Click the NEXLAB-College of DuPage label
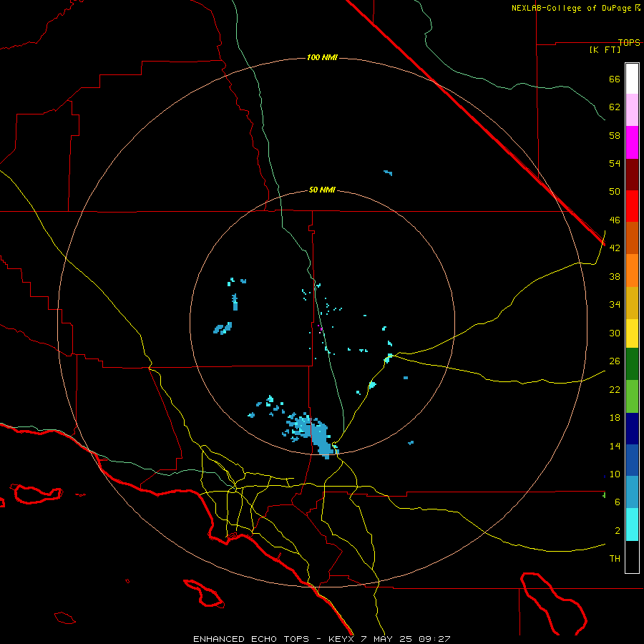This screenshot has width=644, height=644. pyautogui.click(x=571, y=8)
